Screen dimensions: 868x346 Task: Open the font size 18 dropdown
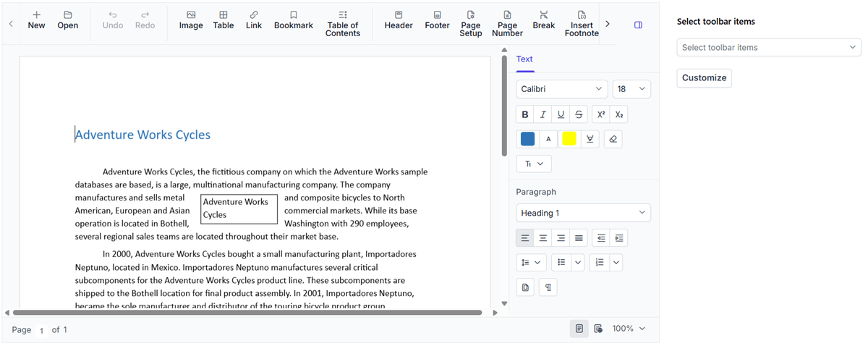pos(631,89)
